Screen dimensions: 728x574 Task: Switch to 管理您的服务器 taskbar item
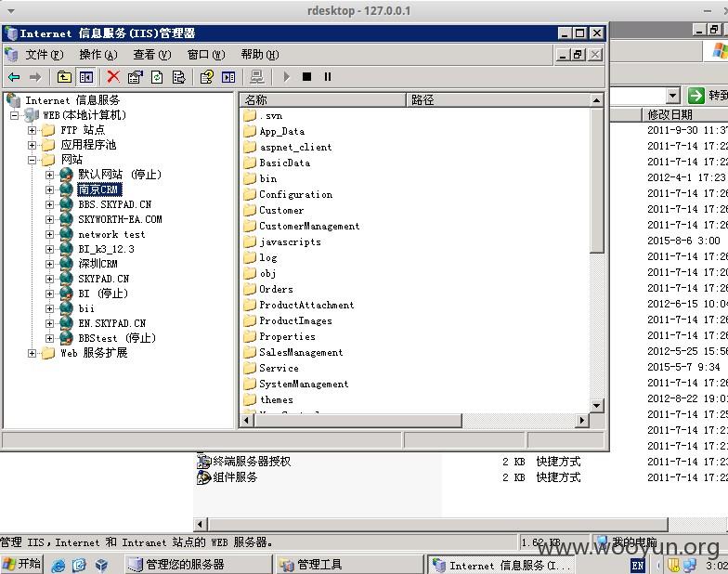pos(199,565)
